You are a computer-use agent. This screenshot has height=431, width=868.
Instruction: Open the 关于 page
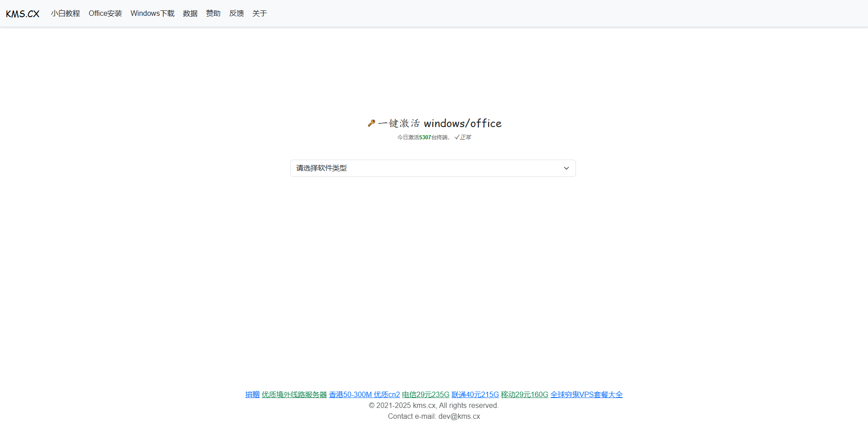coord(259,14)
